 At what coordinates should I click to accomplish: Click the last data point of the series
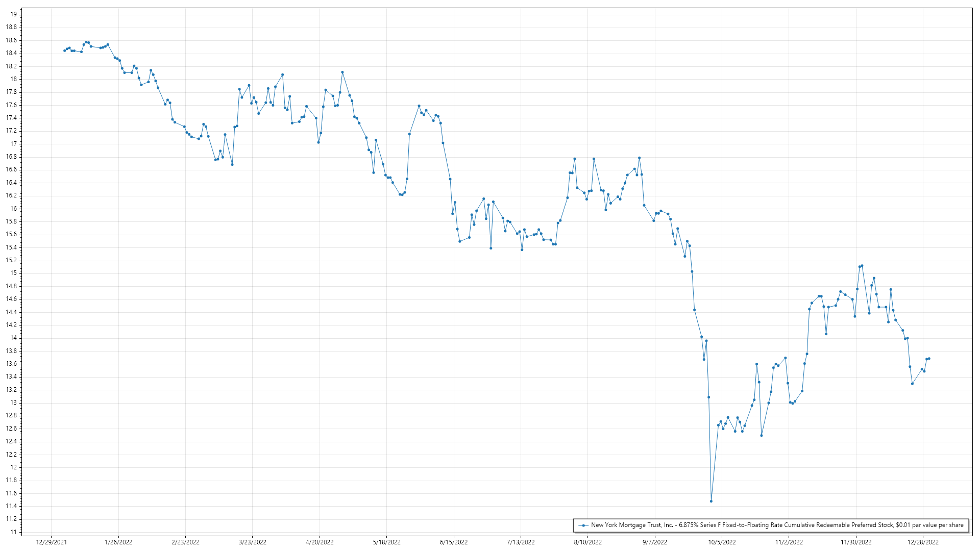click(x=929, y=358)
